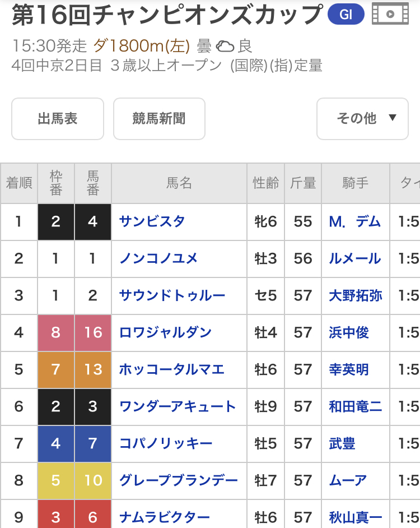Viewport: 420px width, 528px height.
Task: Open the その他 dropdown menu
Action: coord(362,118)
